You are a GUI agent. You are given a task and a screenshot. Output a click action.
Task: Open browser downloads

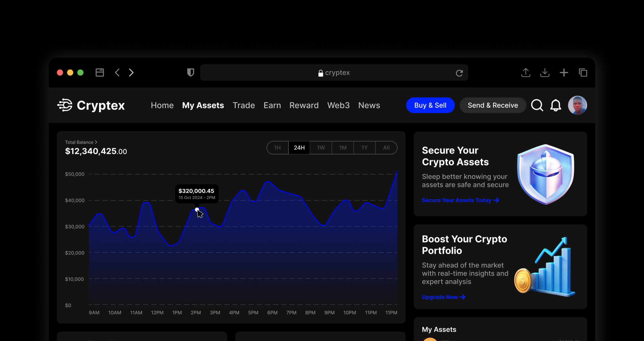545,72
